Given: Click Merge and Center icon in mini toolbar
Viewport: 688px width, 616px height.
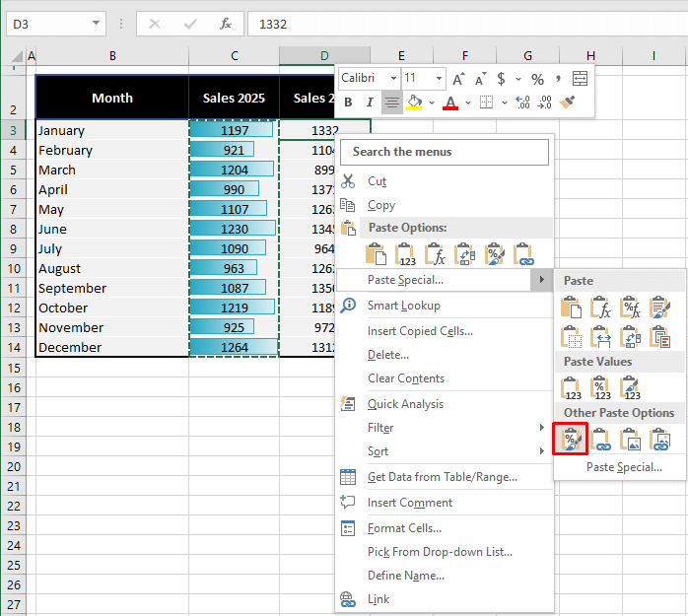Looking at the screenshot, I should point(580,79).
